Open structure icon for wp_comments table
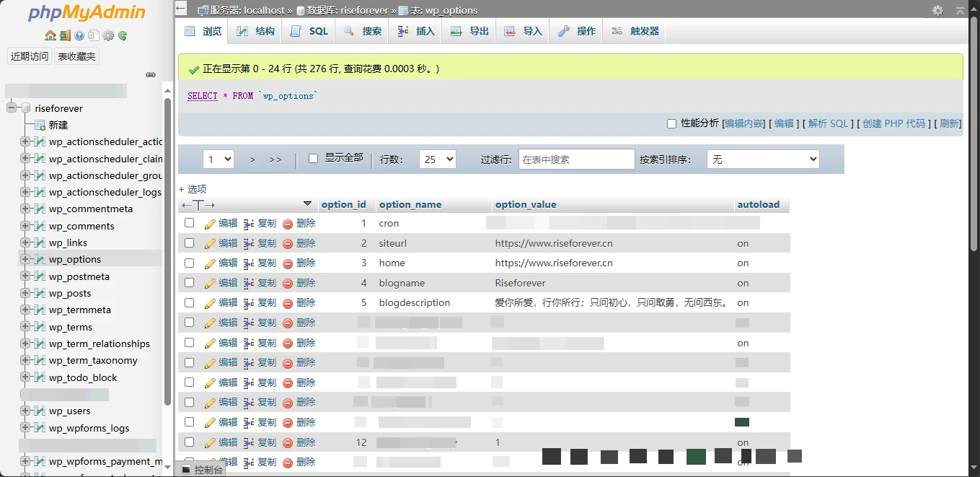This screenshot has width=980, height=477. [40, 226]
